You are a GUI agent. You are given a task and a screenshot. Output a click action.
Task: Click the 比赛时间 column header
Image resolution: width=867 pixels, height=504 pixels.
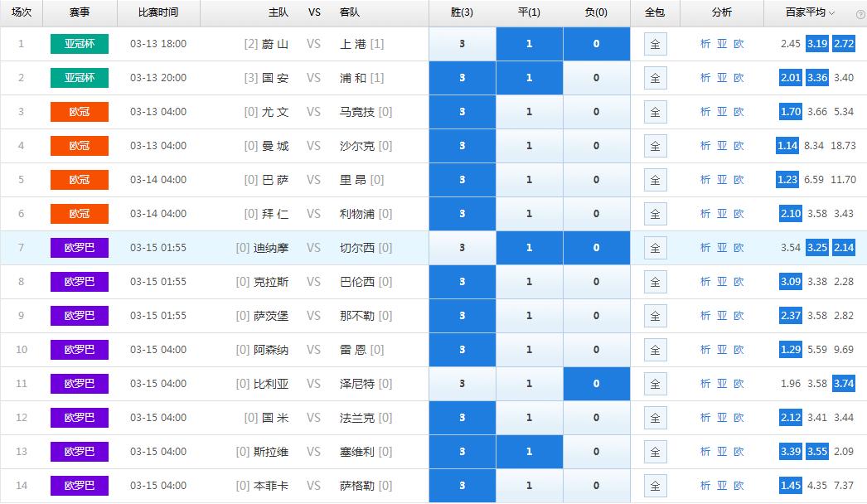(x=158, y=12)
